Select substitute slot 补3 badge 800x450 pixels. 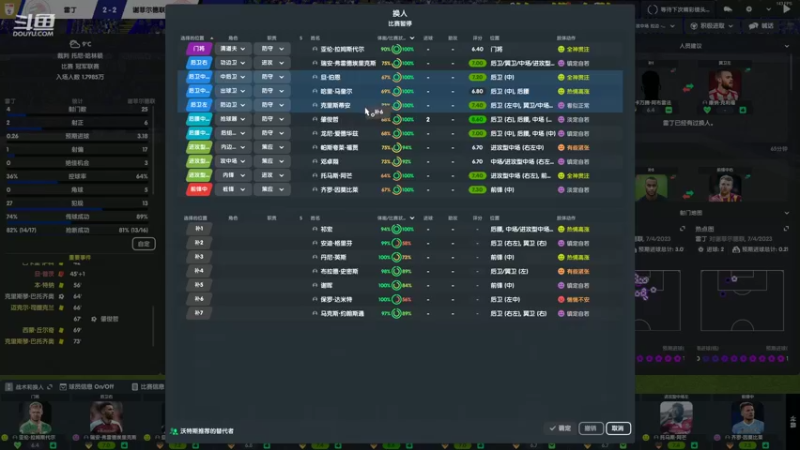click(x=198, y=257)
